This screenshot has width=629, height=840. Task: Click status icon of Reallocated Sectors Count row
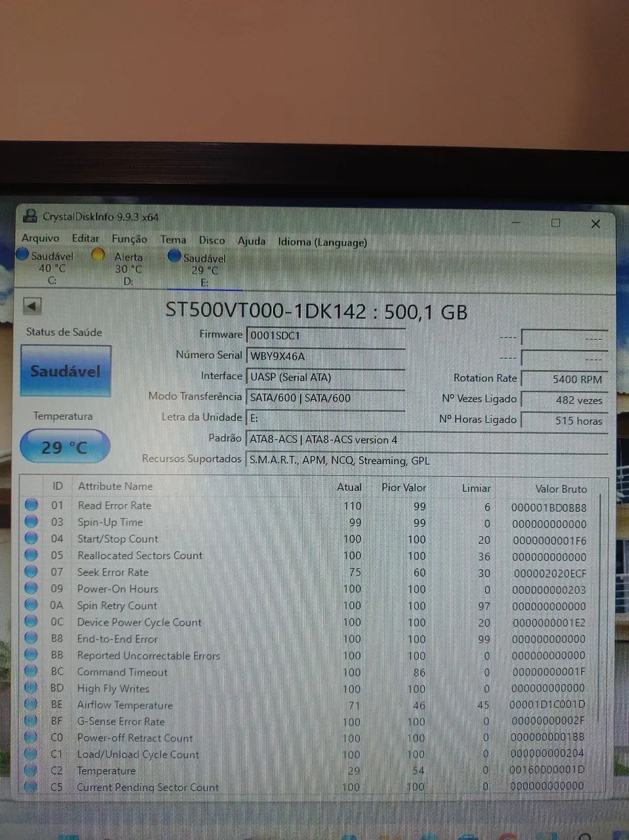pos(31,555)
